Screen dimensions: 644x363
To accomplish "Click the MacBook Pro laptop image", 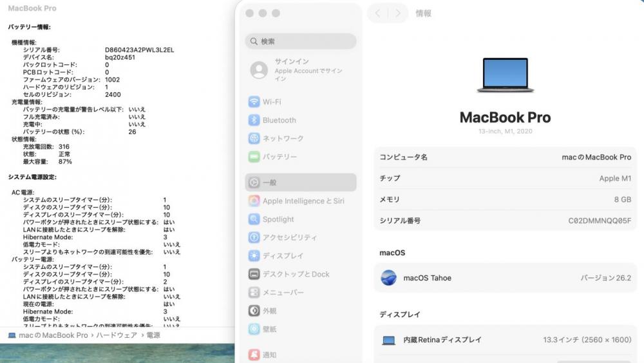I will pyautogui.click(x=505, y=75).
